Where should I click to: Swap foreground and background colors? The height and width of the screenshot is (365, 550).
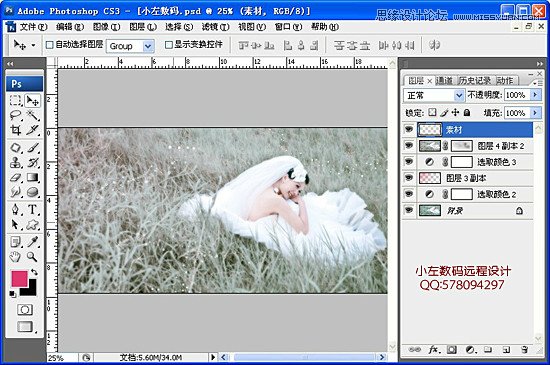34,272
